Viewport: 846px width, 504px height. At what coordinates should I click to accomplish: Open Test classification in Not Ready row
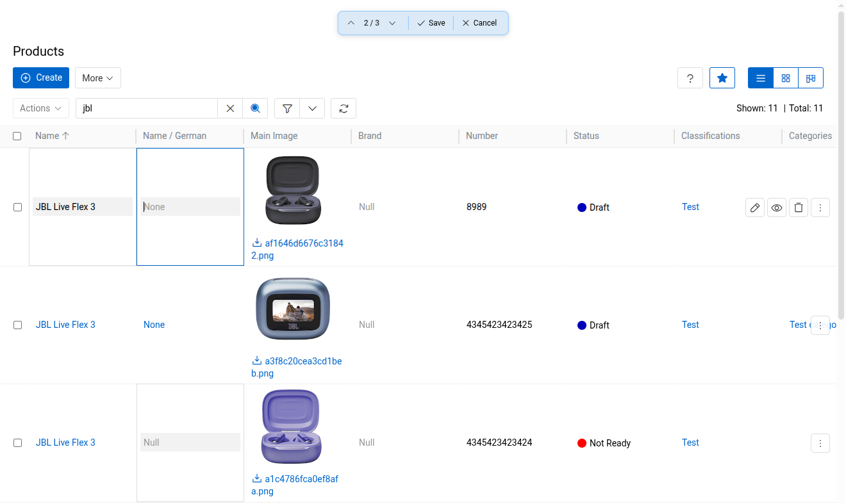(x=690, y=443)
